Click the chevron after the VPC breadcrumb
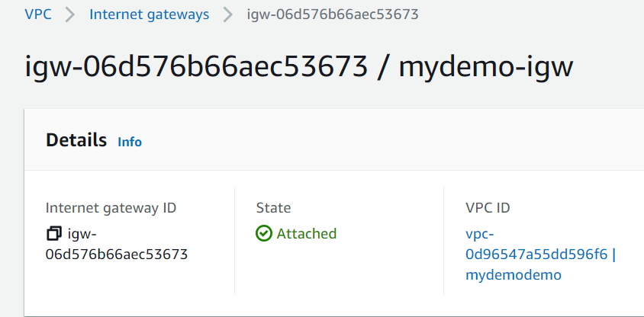The width and height of the screenshot is (644, 317). coord(70,14)
